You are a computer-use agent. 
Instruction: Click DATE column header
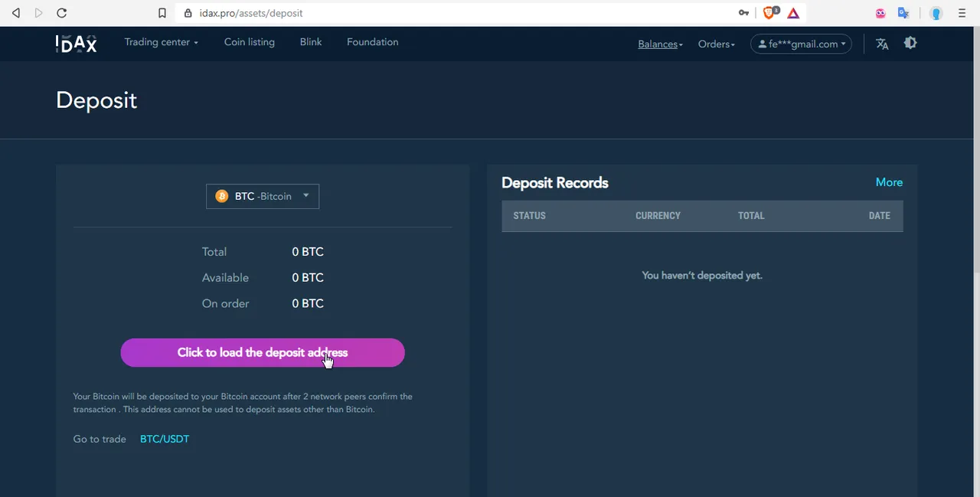(x=880, y=215)
